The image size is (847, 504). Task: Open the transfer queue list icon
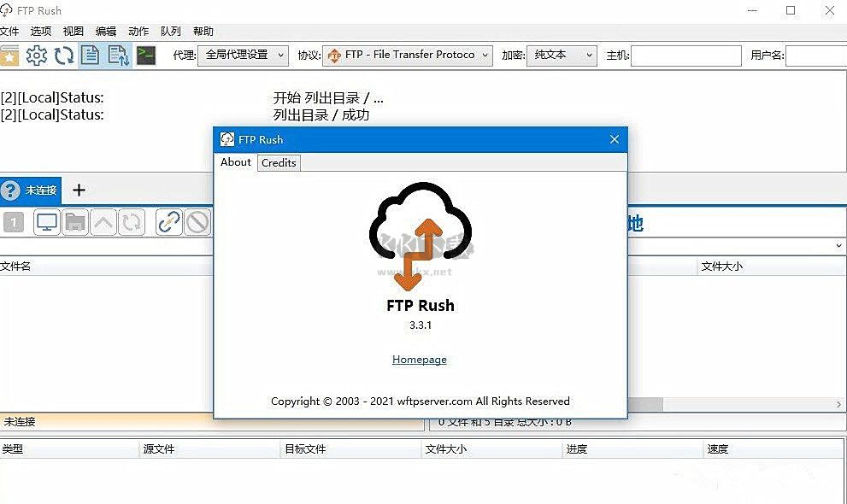click(116, 55)
